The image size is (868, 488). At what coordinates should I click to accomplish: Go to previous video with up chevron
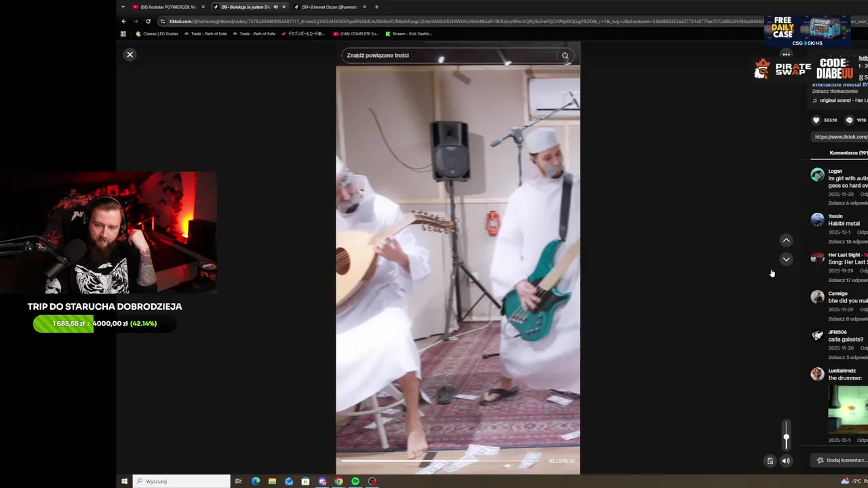(786, 240)
